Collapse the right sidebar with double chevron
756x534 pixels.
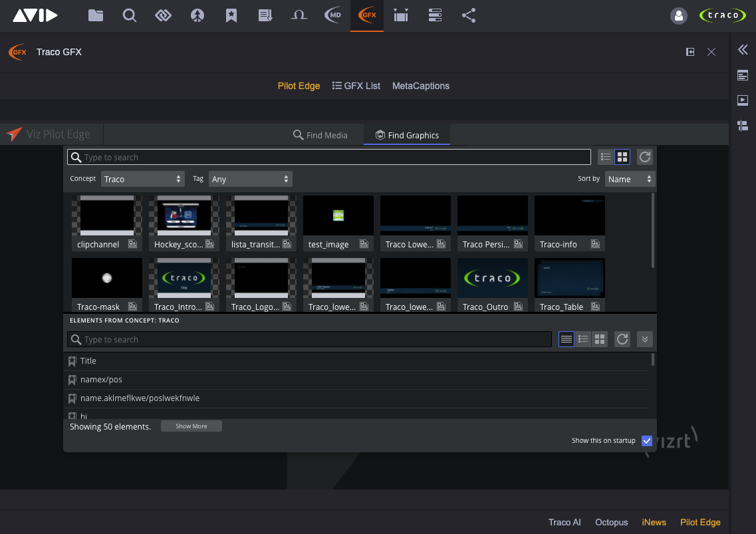[x=743, y=49]
